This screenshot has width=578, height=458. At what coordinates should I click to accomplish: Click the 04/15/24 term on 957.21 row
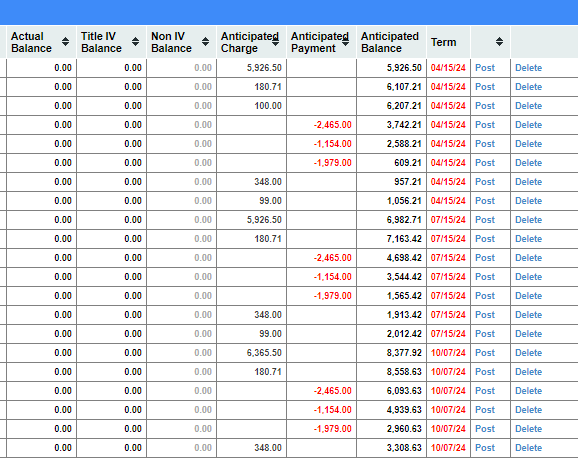click(x=448, y=182)
